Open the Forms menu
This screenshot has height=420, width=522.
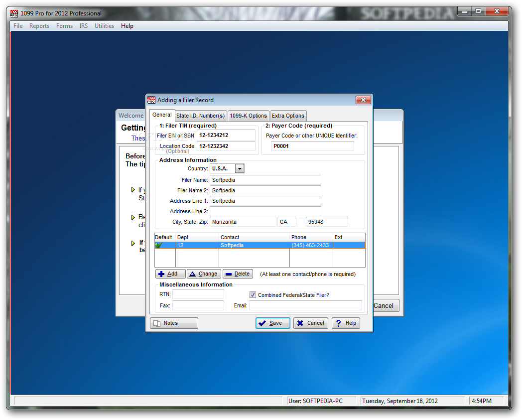(64, 25)
